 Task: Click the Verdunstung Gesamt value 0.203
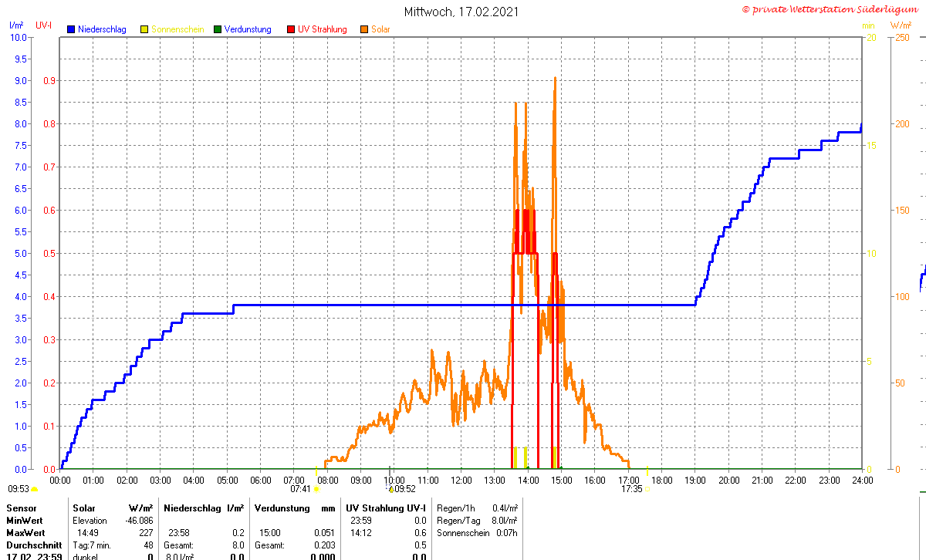[325, 545]
